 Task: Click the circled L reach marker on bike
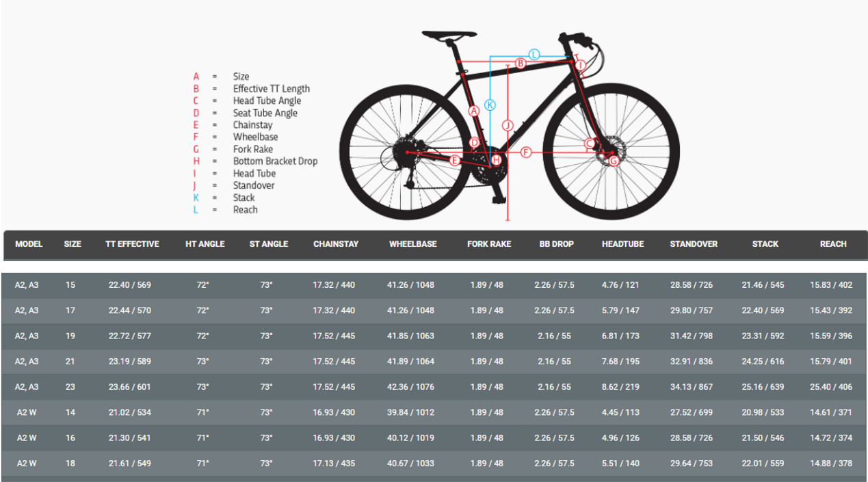535,54
